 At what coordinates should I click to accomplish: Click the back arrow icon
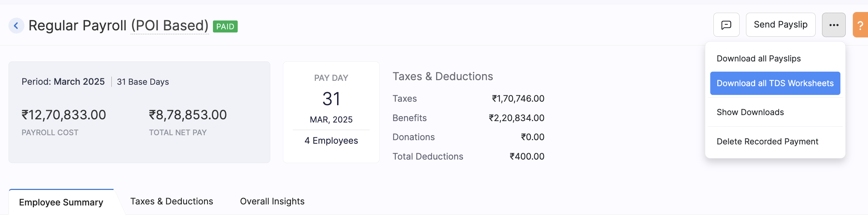point(16,25)
